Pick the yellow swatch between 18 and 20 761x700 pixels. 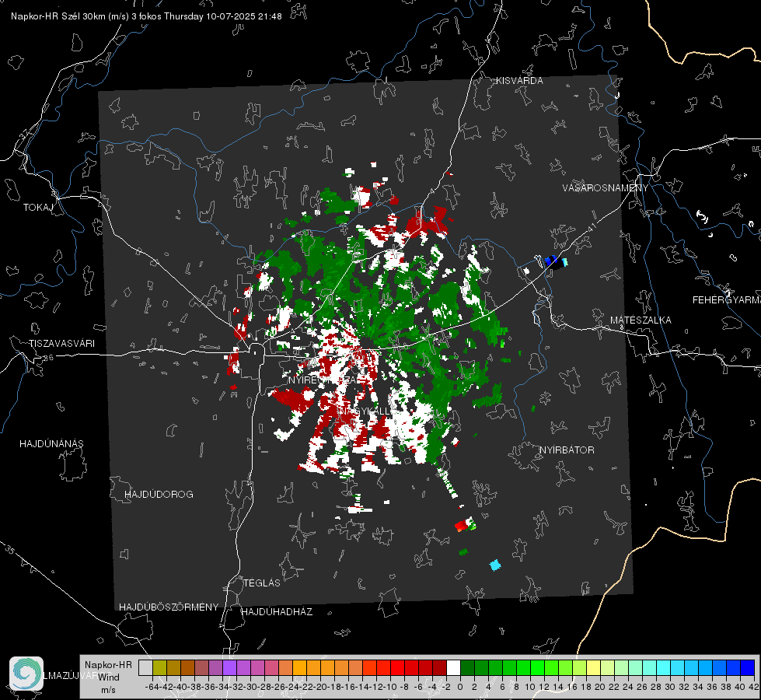[593, 667]
